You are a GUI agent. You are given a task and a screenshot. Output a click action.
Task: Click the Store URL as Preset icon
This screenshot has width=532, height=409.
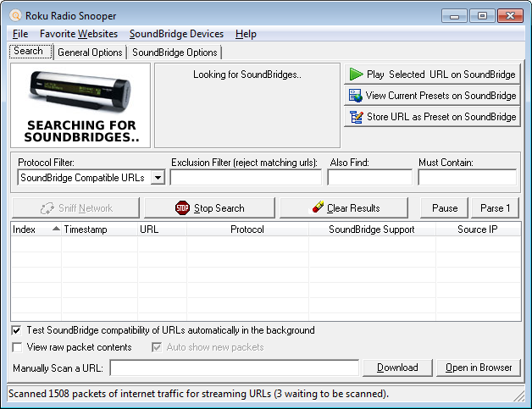(357, 117)
